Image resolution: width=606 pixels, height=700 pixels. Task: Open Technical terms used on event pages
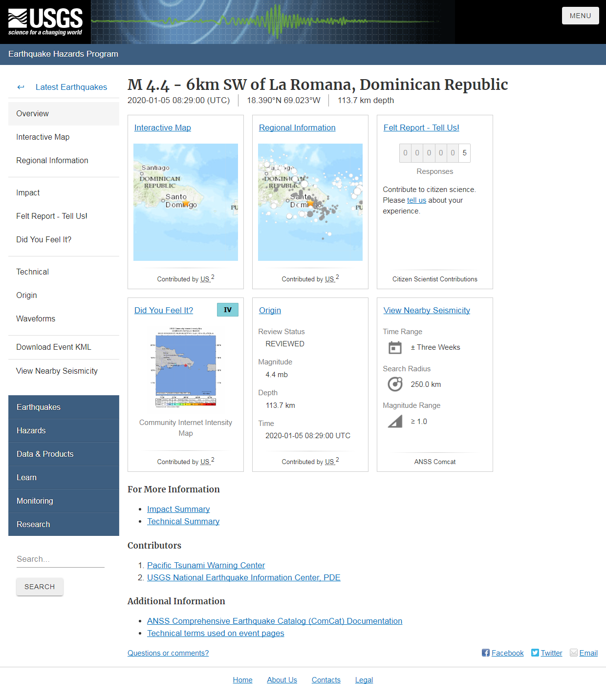pos(216,633)
